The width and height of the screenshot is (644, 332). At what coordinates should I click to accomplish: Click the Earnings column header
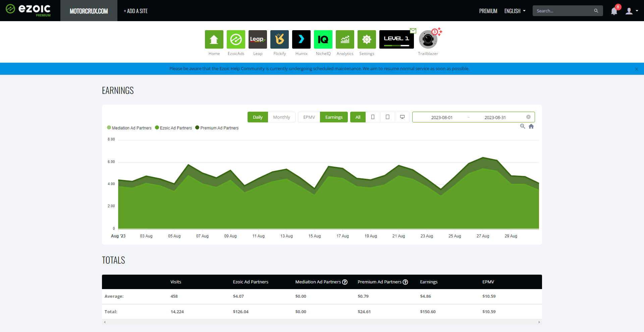pos(429,282)
